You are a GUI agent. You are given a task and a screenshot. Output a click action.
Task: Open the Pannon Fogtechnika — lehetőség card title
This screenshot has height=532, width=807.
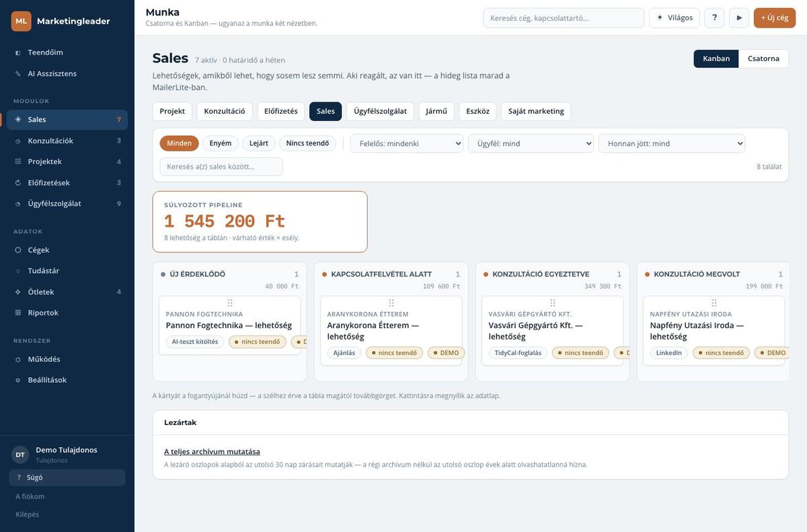[229, 326]
